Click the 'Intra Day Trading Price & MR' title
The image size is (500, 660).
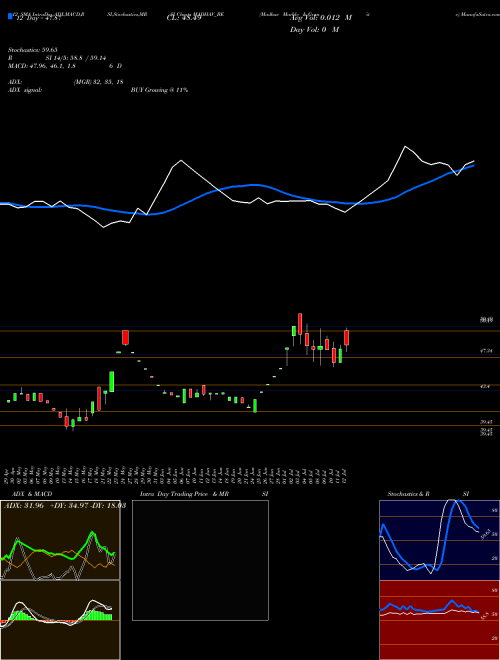pyautogui.click(x=184, y=494)
